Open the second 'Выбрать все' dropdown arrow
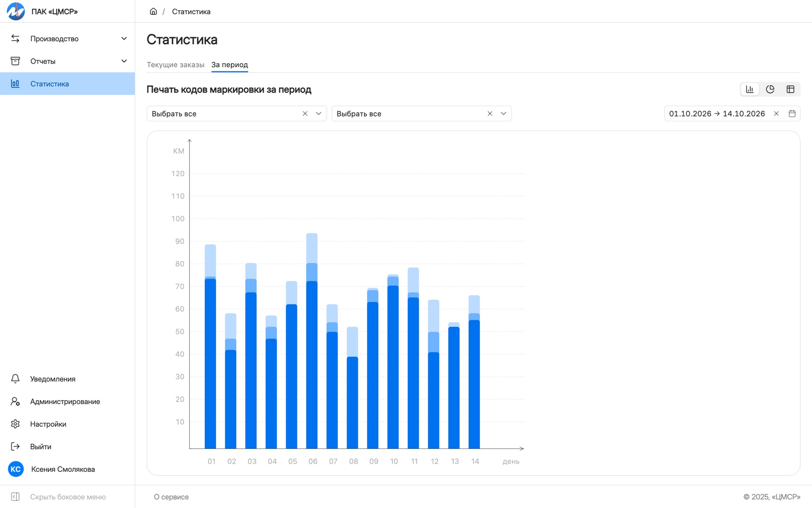This screenshot has height=508, width=812. [503, 114]
